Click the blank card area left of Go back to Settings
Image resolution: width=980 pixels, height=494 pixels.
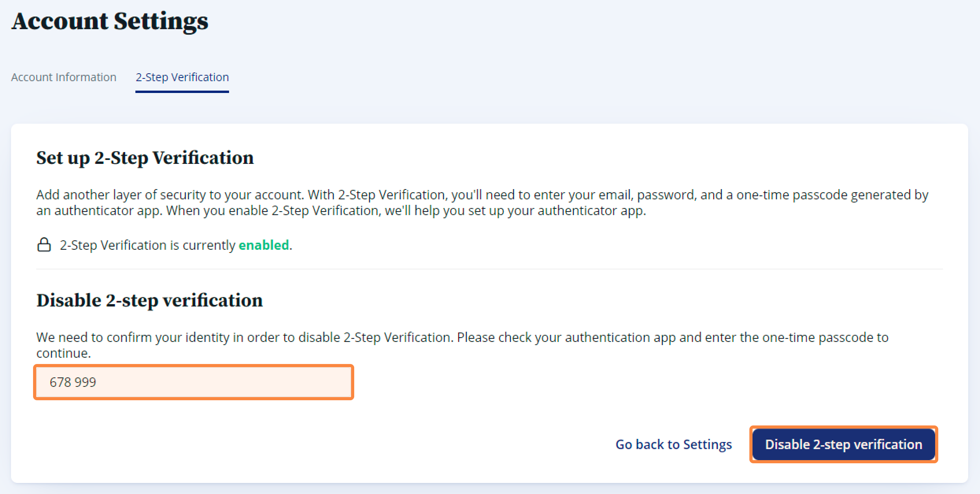point(315,444)
